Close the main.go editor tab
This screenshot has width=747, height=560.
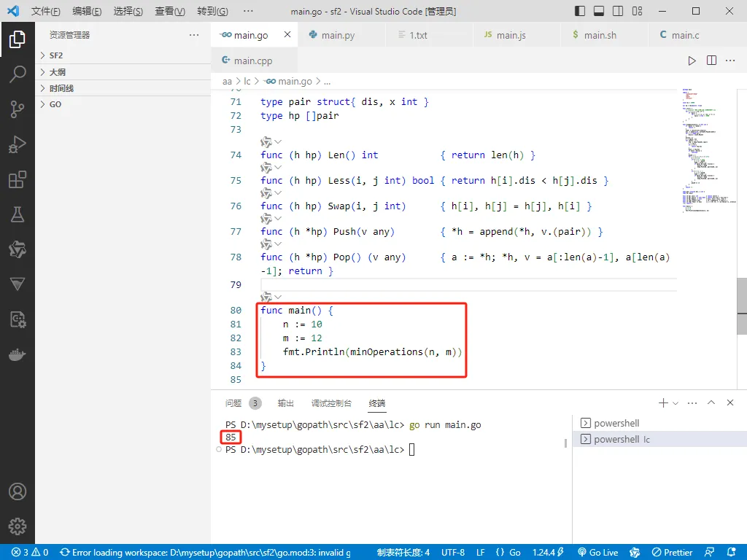287,34
